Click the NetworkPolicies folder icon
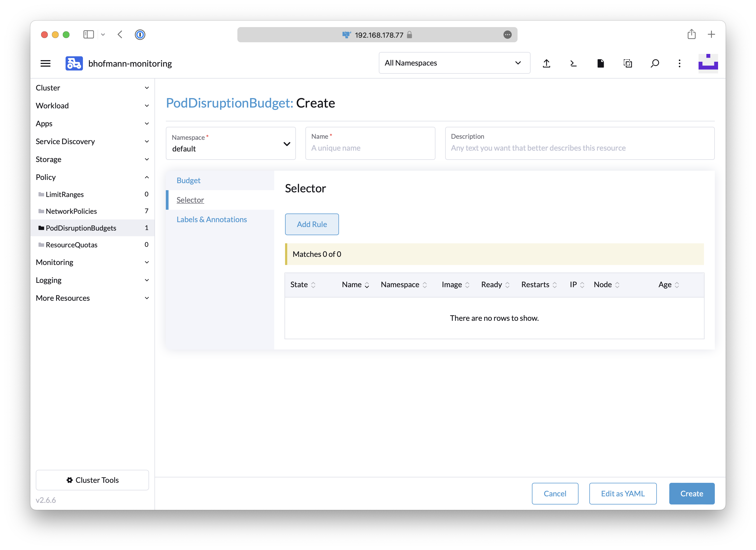Viewport: 756px width, 550px height. coord(41,211)
